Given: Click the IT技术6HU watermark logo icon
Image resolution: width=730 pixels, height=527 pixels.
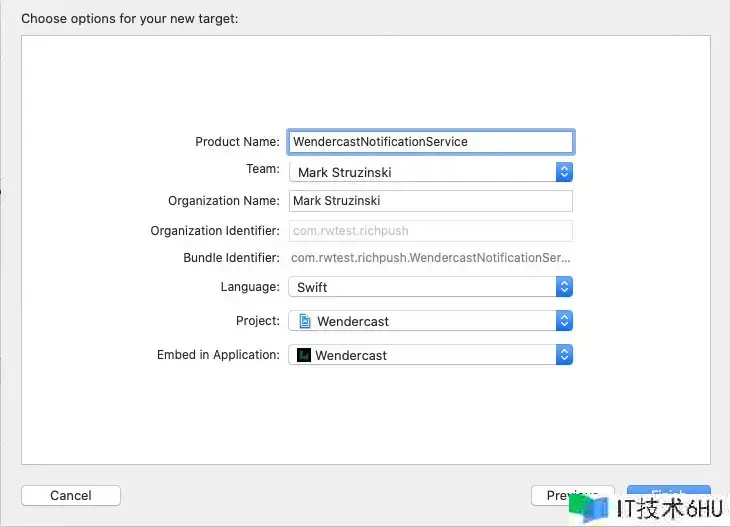Looking at the screenshot, I should coord(589,509).
